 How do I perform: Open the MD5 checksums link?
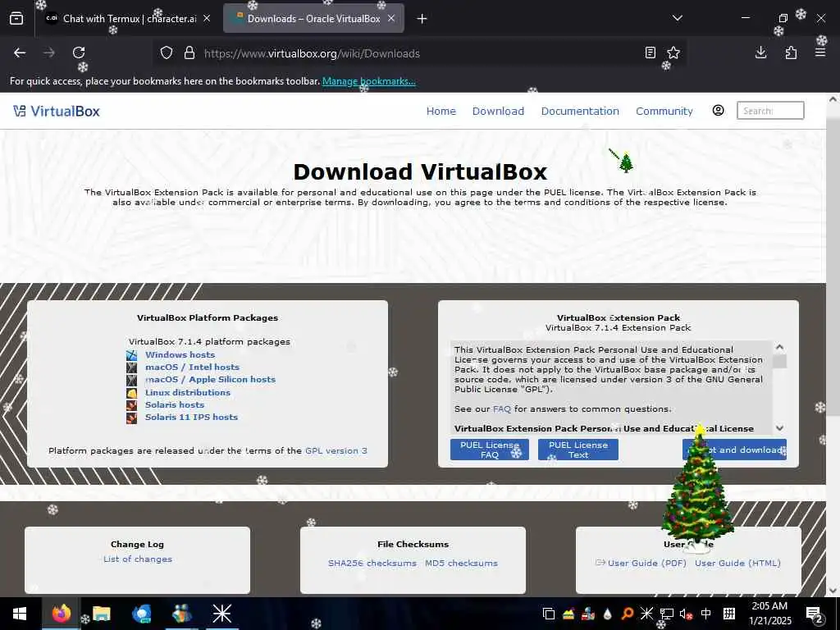point(461,563)
